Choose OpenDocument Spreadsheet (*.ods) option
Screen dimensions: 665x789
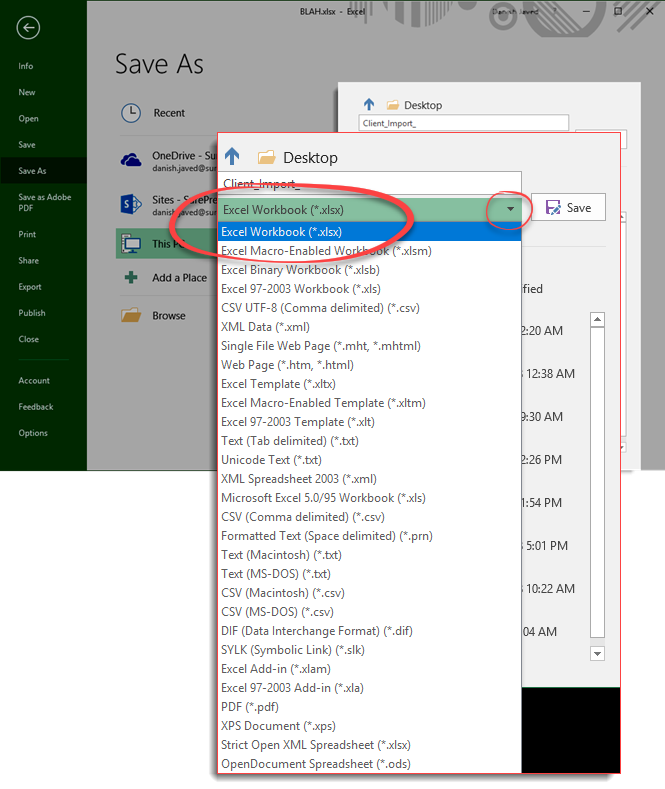coord(315,764)
